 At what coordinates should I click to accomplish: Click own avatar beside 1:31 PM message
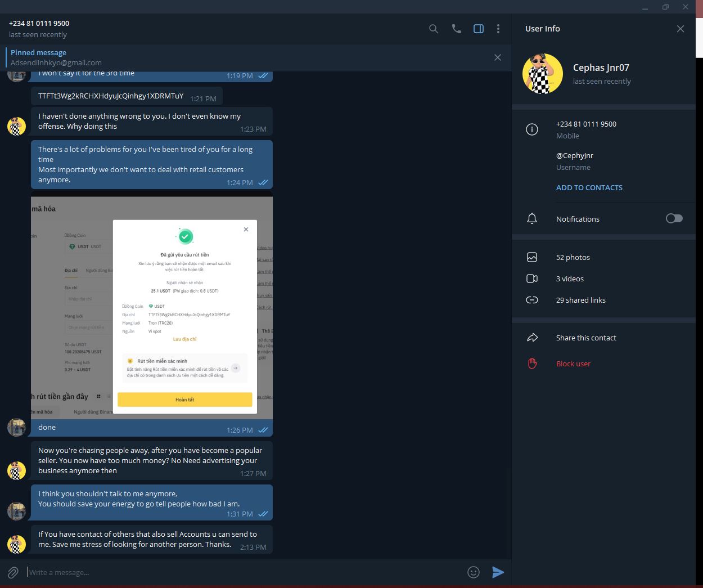pyautogui.click(x=16, y=511)
